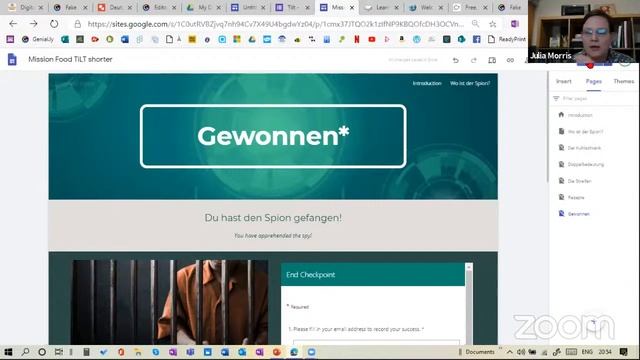Click the embedded form's vertical scrollbar
Image resolution: width=640 pixels, height=360 pixels.
(469, 304)
